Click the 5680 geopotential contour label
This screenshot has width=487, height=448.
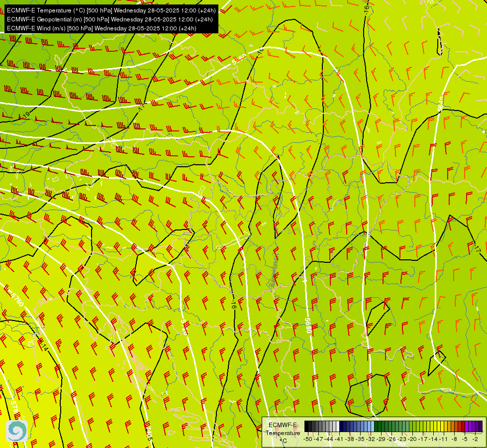pos(308,326)
